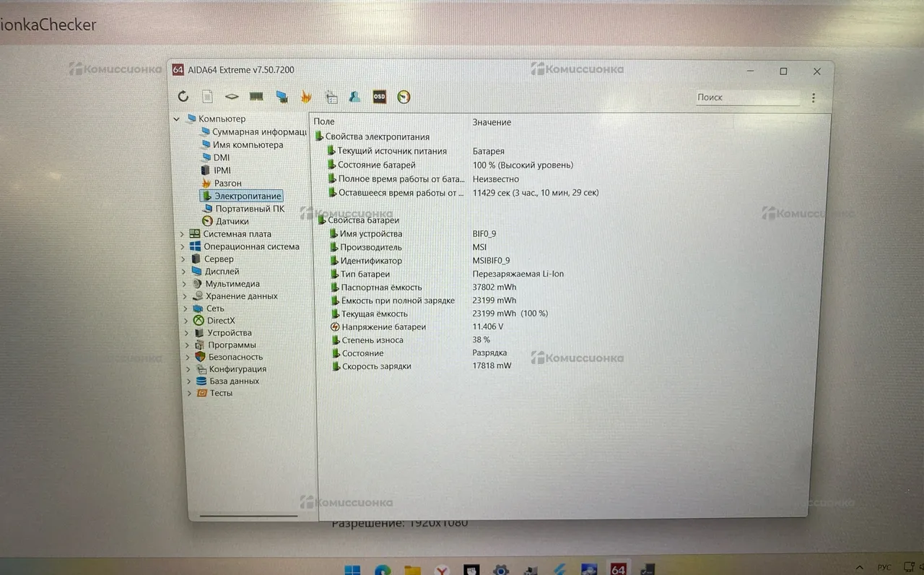Open the sensor gauge toolbar icon
Image resolution: width=924 pixels, height=575 pixels.
(x=404, y=97)
